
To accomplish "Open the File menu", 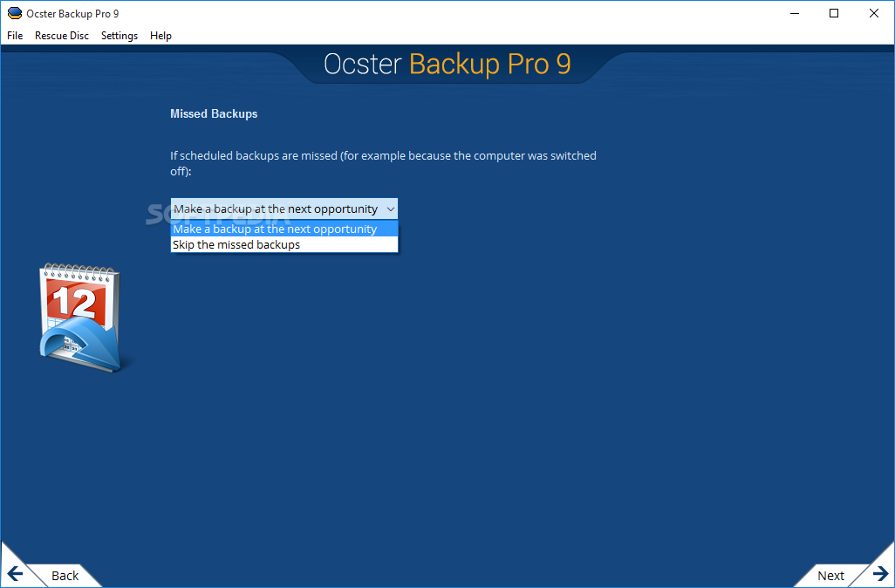I will point(15,36).
